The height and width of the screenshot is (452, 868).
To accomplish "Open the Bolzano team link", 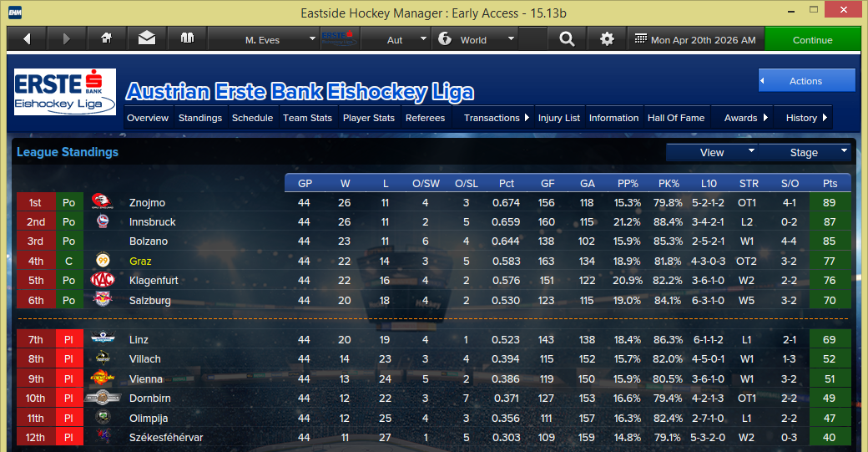I will pyautogui.click(x=149, y=241).
